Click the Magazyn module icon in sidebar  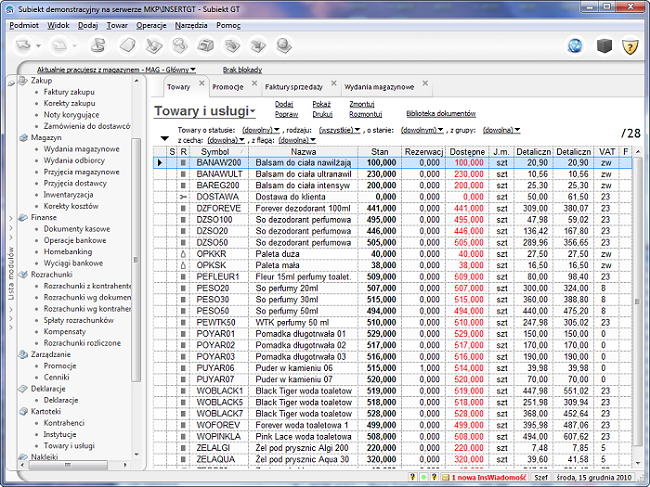click(x=25, y=137)
